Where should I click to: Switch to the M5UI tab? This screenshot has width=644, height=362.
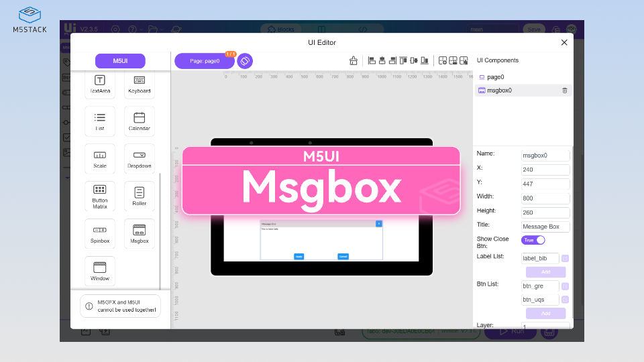[x=120, y=61]
